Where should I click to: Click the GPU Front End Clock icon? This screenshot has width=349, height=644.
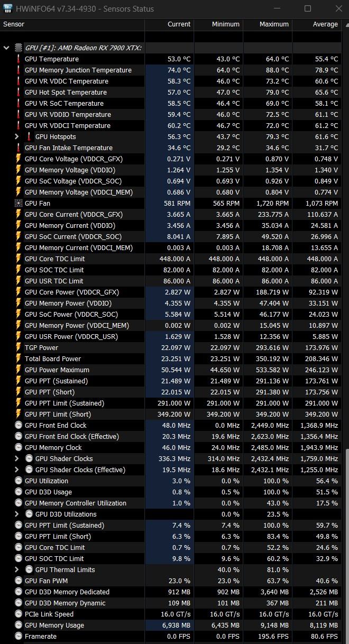(x=19, y=425)
